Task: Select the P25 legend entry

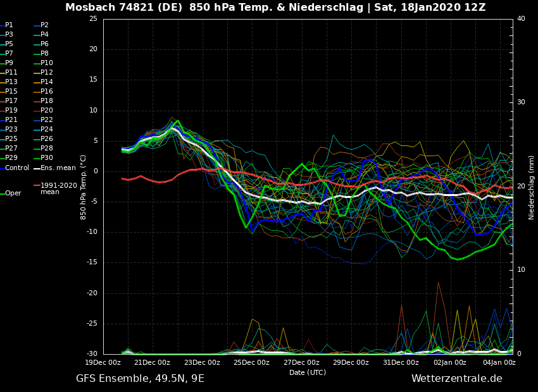Action: pos(11,139)
